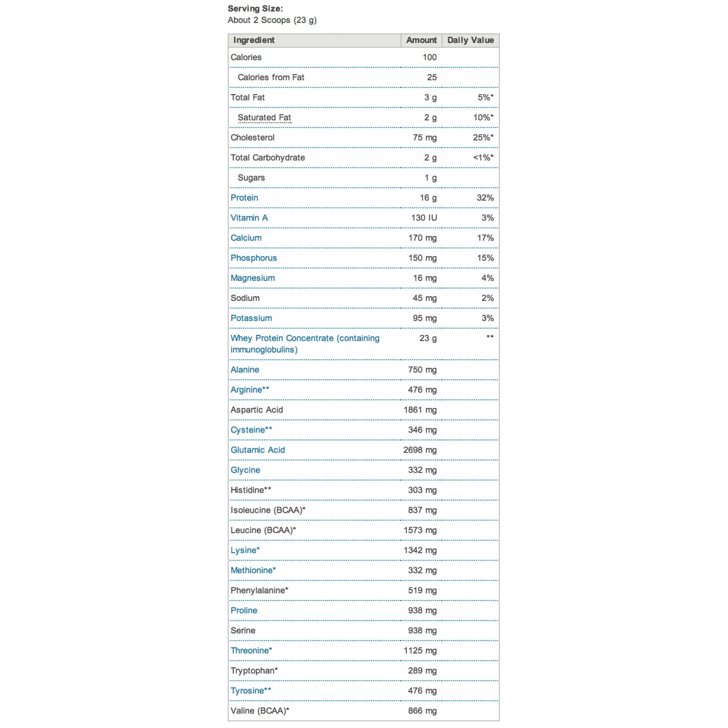The height and width of the screenshot is (728, 728).
Task: Select the Tyrosine link
Action: pyautogui.click(x=247, y=690)
